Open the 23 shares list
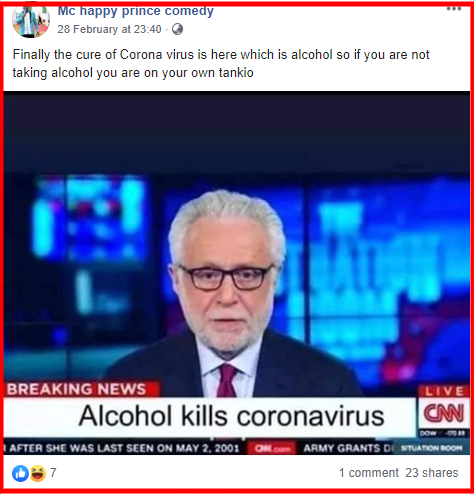This screenshot has height=495, width=474. coord(432,473)
